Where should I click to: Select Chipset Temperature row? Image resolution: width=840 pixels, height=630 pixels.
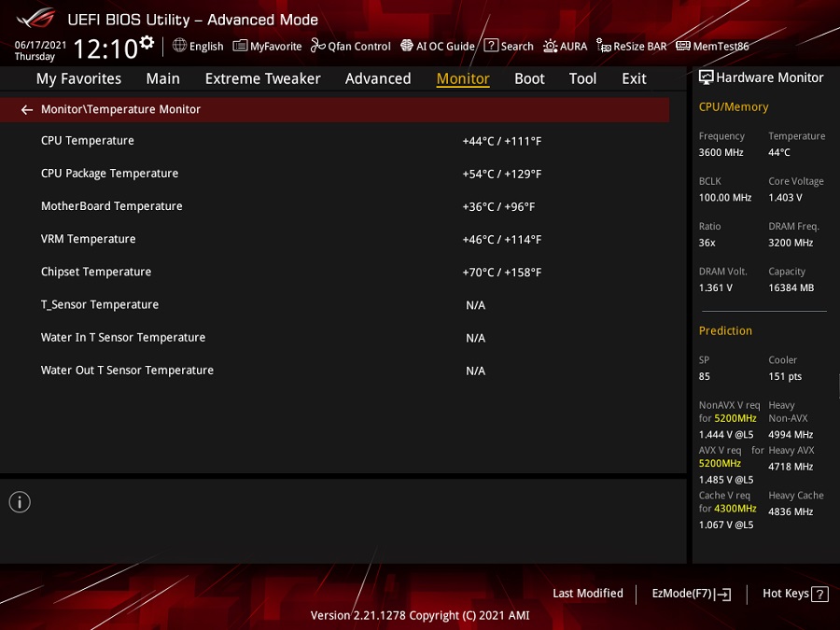tap(334, 272)
